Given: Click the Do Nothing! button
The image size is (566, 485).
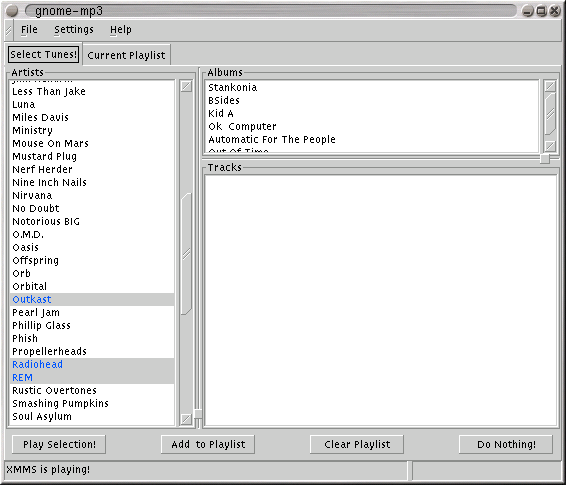Looking at the screenshot, I should (x=506, y=444).
